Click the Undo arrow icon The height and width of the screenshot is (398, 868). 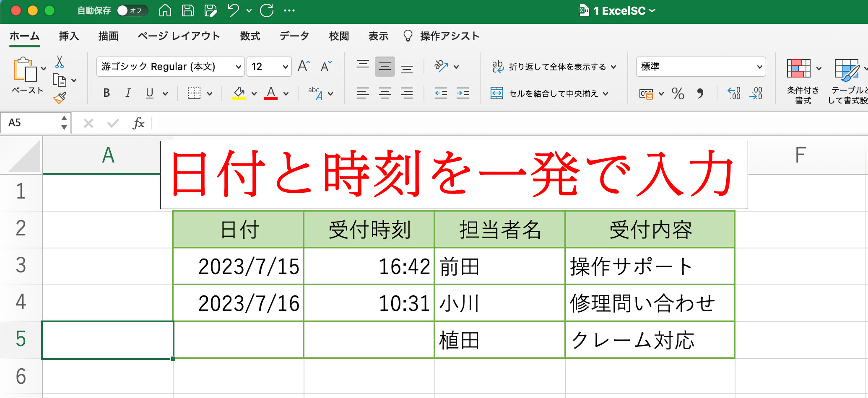tap(234, 10)
